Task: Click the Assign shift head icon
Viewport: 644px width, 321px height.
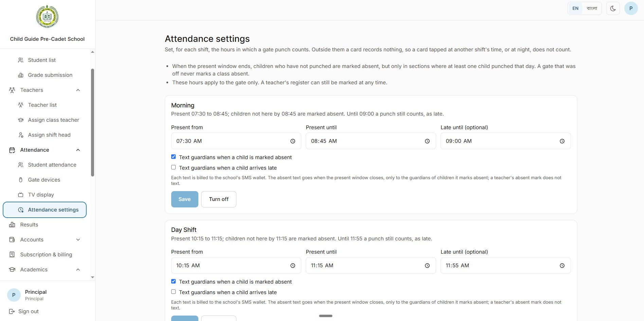Action: 21,135
